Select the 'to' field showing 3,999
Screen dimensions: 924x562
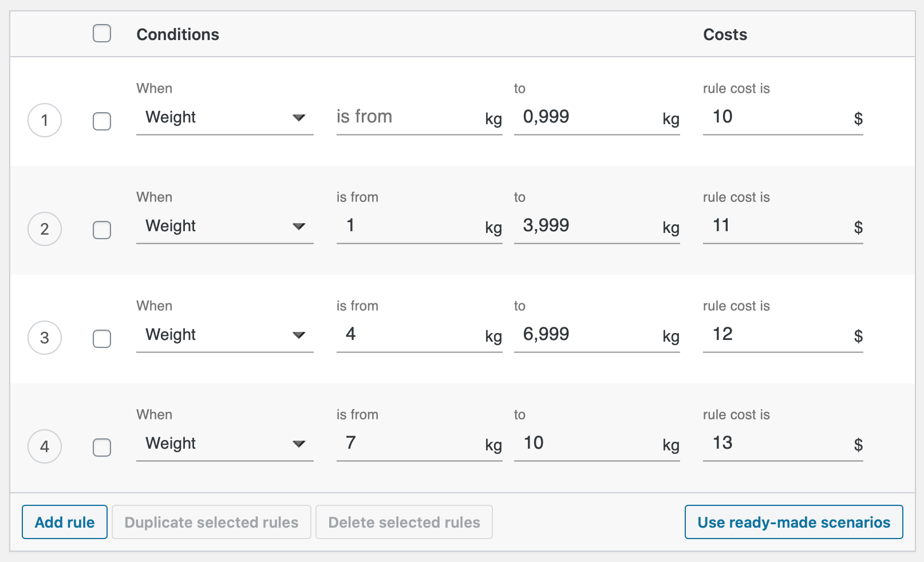(x=584, y=226)
